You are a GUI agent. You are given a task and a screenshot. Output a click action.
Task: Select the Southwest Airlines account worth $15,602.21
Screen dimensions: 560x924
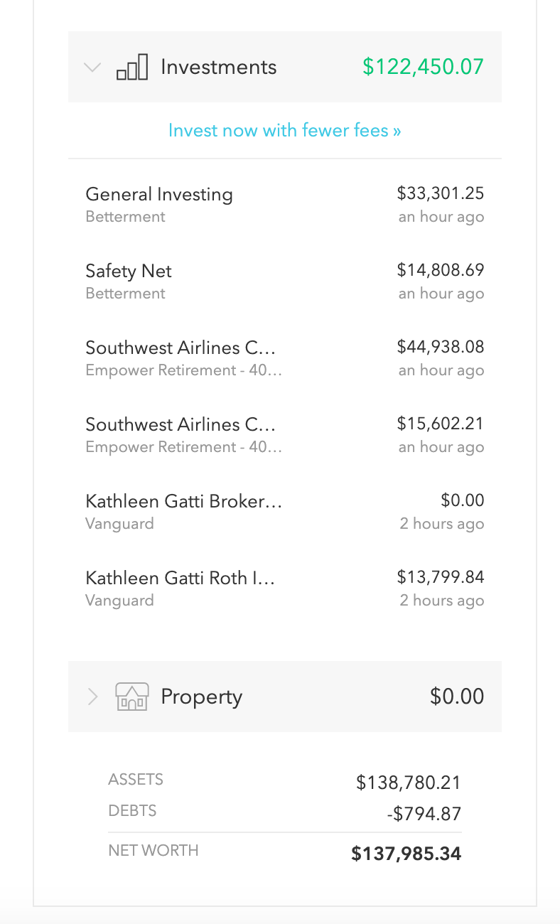tap(181, 425)
